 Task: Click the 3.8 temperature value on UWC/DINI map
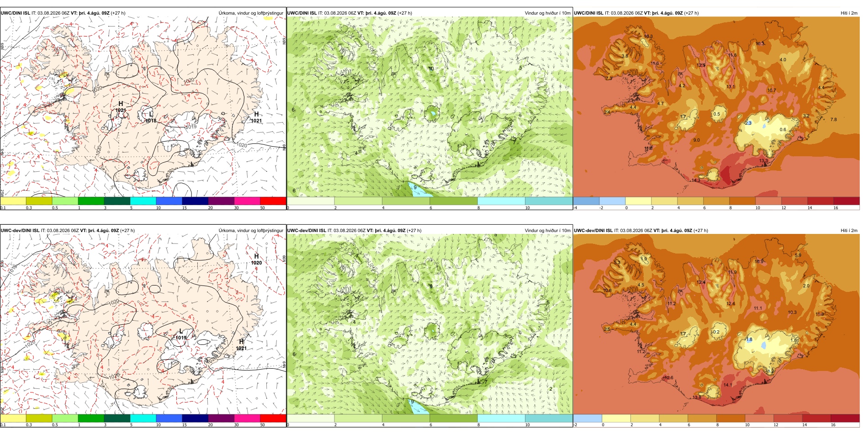click(x=625, y=56)
